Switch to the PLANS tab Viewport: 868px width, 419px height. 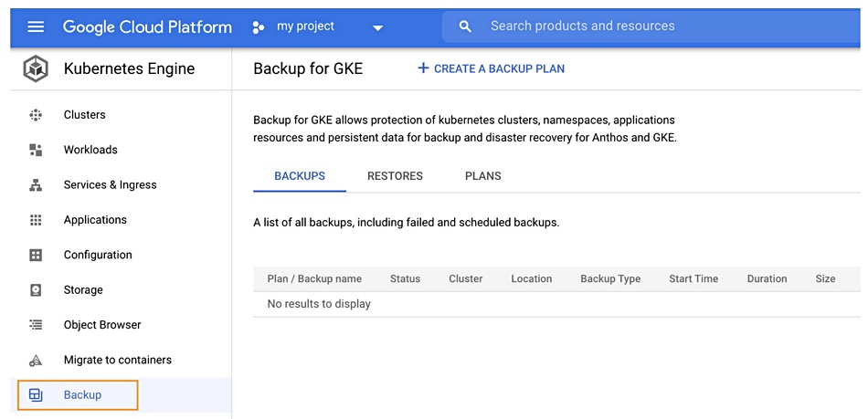click(x=482, y=176)
